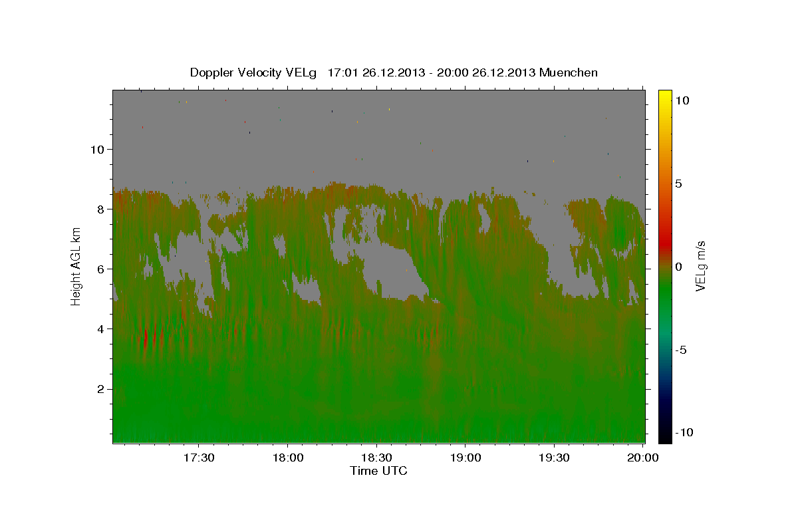Click the colorbar tick label 10
The image size is (798, 532).
click(682, 100)
